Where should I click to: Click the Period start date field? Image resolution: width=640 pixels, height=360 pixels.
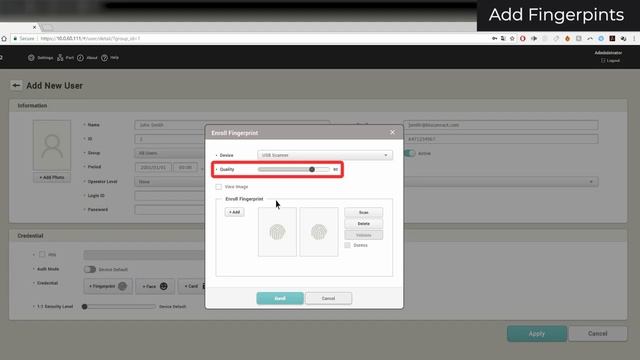tap(153, 167)
